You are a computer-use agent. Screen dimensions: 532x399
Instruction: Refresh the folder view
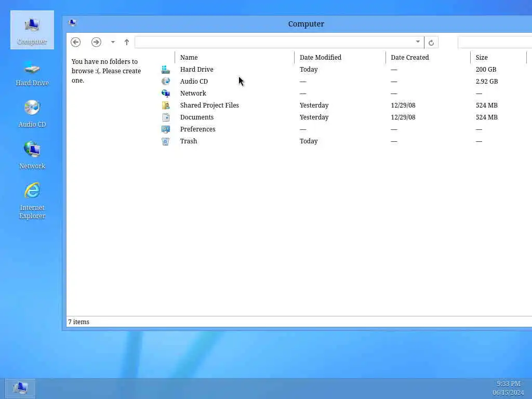[x=431, y=43]
